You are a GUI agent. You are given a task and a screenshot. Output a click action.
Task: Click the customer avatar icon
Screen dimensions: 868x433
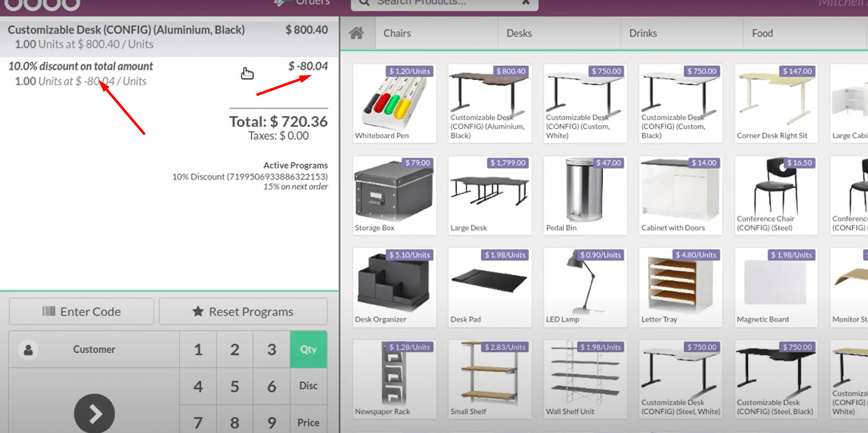click(x=28, y=350)
